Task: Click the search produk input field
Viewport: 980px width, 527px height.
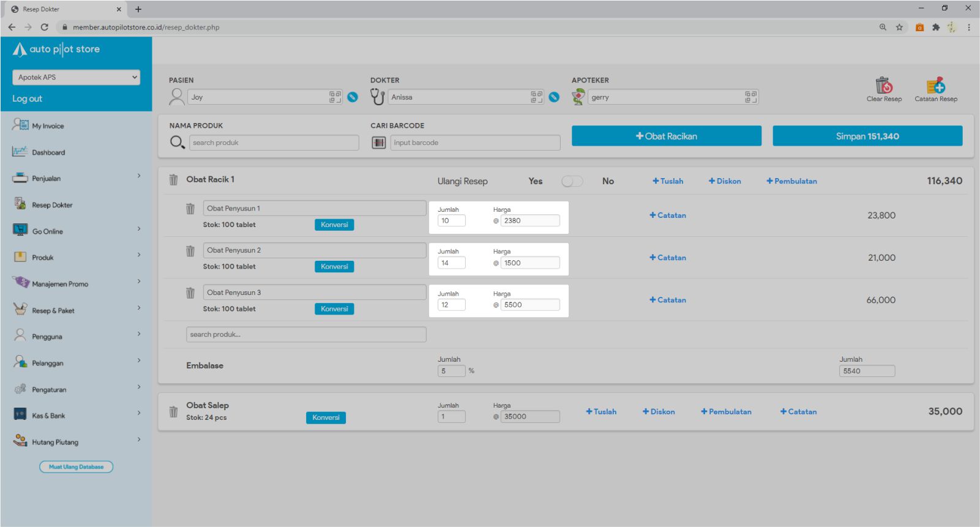Action: click(x=275, y=143)
